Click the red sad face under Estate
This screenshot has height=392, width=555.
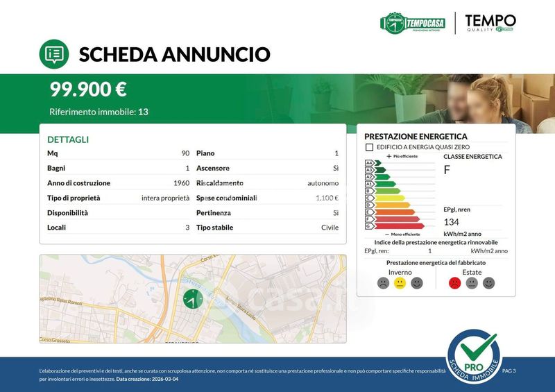455,283
